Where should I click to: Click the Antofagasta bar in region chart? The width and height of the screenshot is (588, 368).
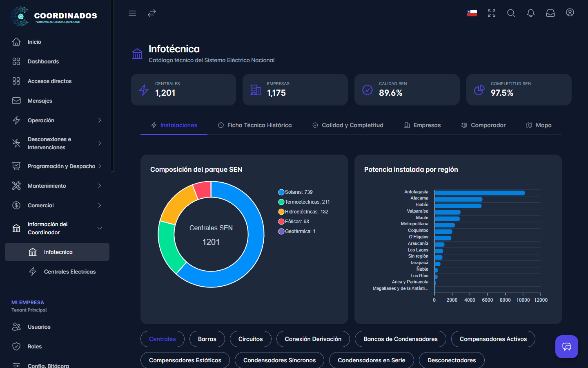pyautogui.click(x=479, y=193)
